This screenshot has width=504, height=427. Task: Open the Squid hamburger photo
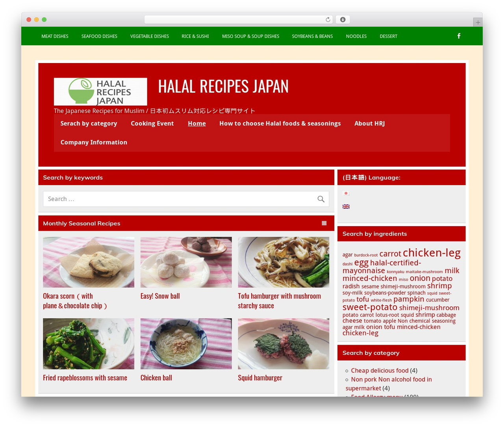click(x=283, y=344)
